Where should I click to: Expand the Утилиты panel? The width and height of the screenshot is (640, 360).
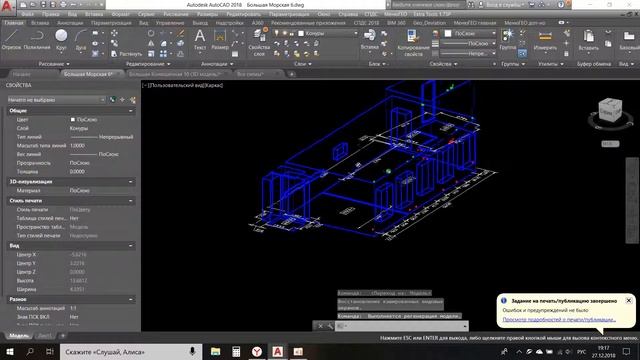(x=551, y=64)
